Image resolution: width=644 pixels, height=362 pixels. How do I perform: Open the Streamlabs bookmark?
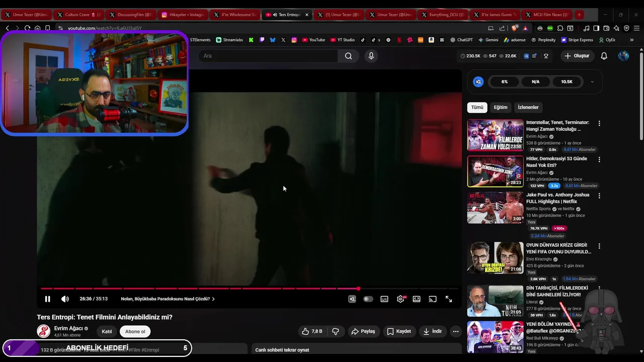[229, 40]
